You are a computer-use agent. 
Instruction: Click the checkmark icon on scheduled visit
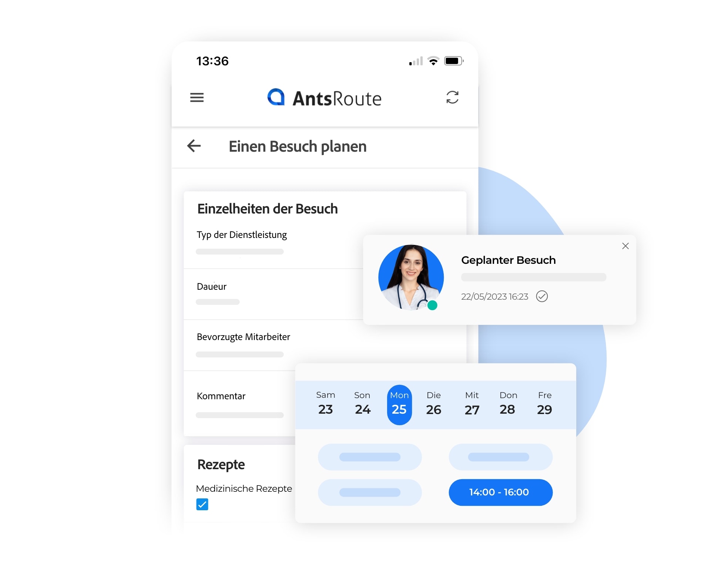(x=544, y=296)
